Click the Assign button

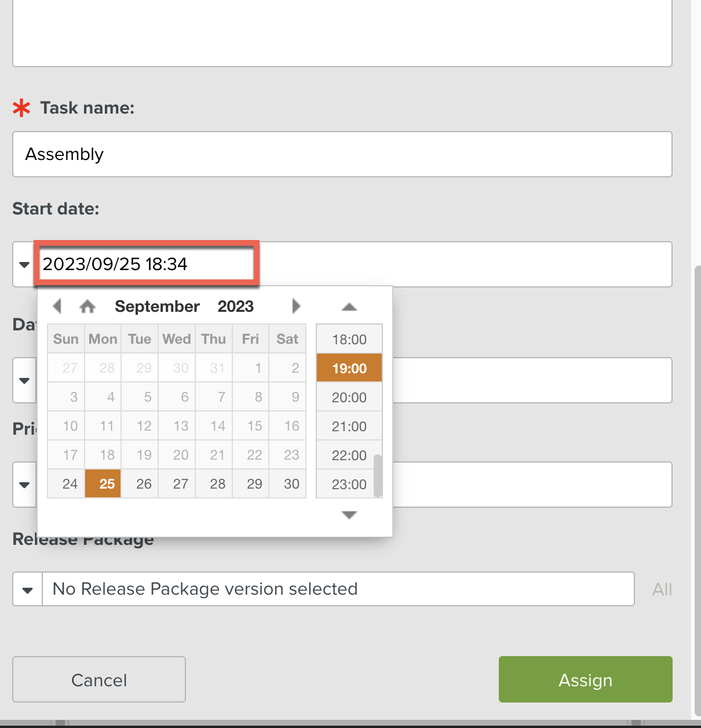tap(585, 679)
